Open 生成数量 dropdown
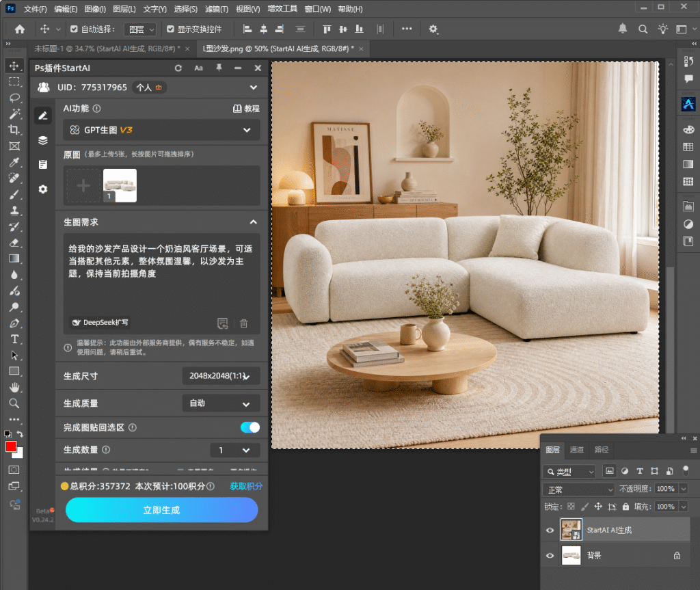 [235, 451]
